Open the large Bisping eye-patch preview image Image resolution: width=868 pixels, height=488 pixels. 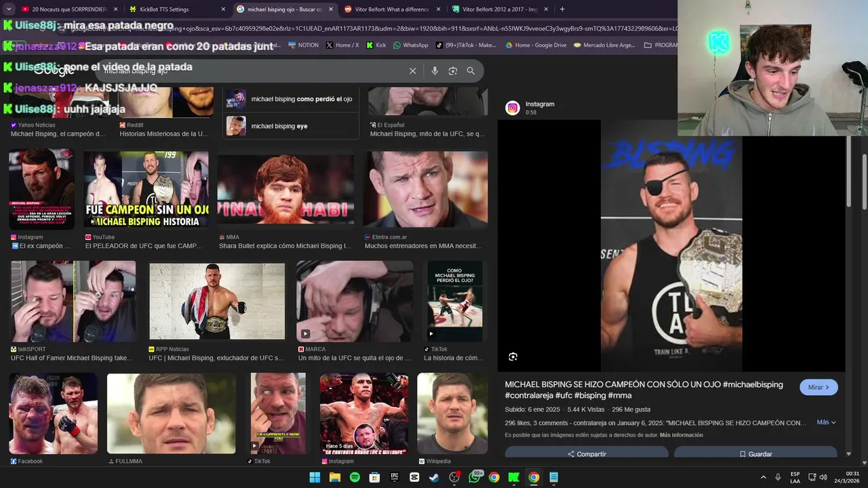point(671,246)
